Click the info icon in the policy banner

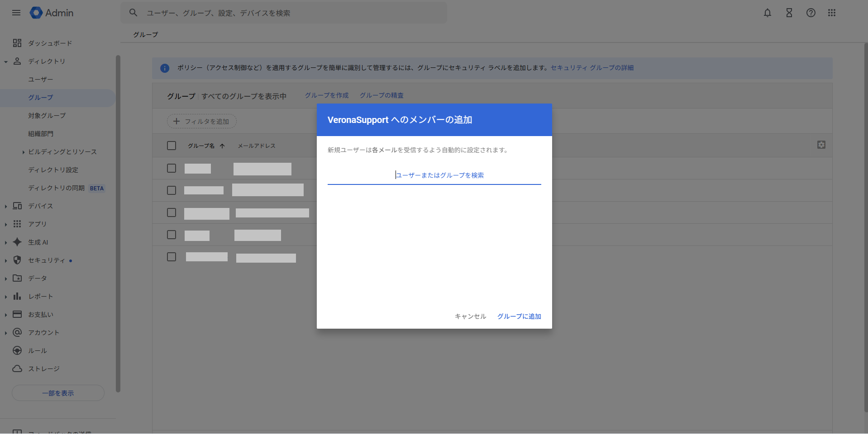point(165,68)
